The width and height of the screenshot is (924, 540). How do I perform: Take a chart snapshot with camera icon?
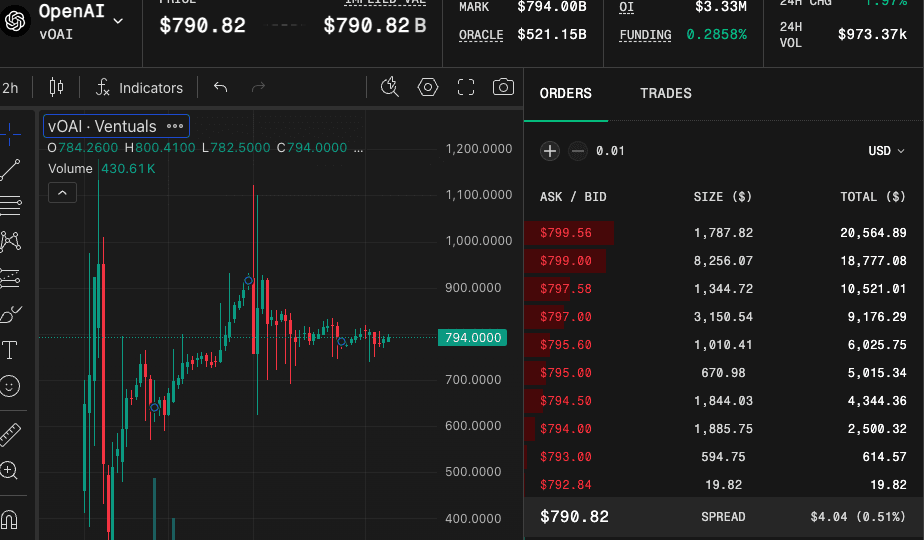click(x=503, y=87)
